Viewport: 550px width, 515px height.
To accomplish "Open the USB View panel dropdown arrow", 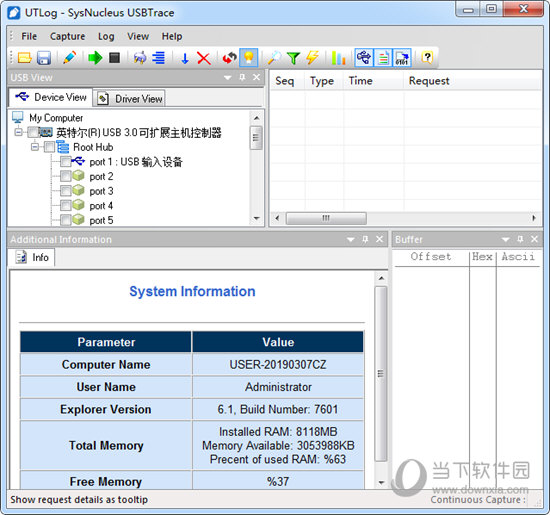I will click(228, 78).
